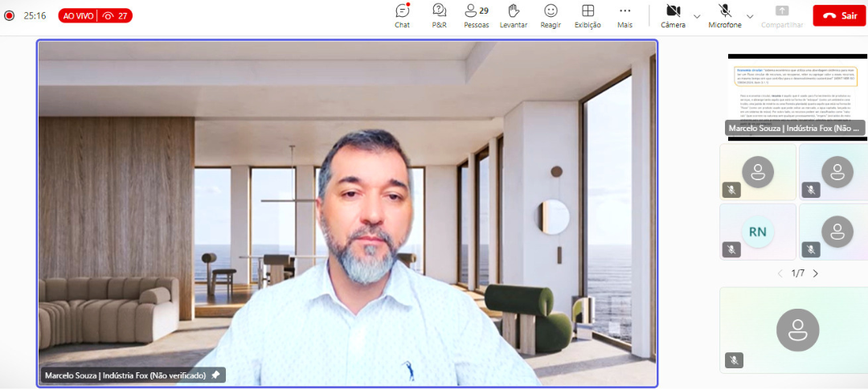Image resolution: width=868 pixels, height=390 pixels.
Task: Change layout with Exibição icon
Action: pyautogui.click(x=588, y=15)
